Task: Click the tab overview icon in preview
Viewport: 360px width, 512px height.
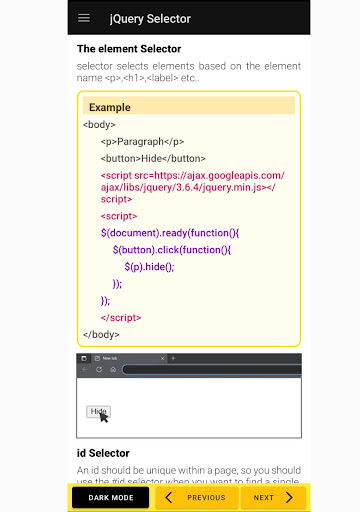Action: pyautogui.click(x=84, y=358)
